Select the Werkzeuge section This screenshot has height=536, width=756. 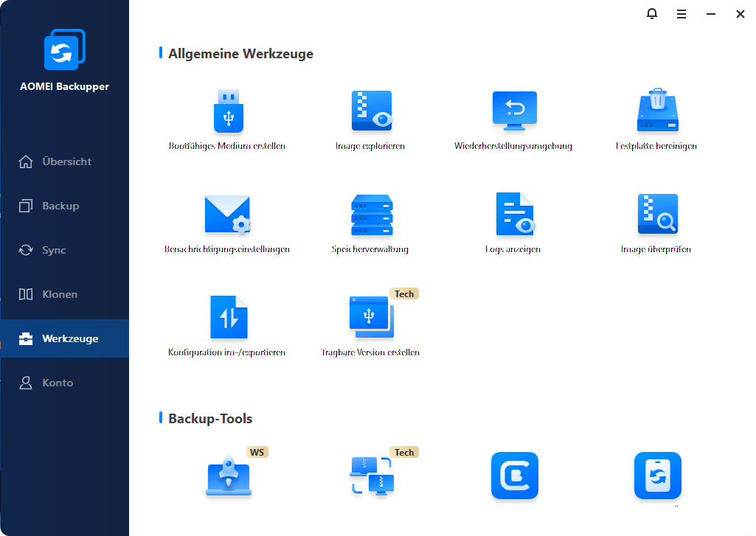click(x=65, y=338)
